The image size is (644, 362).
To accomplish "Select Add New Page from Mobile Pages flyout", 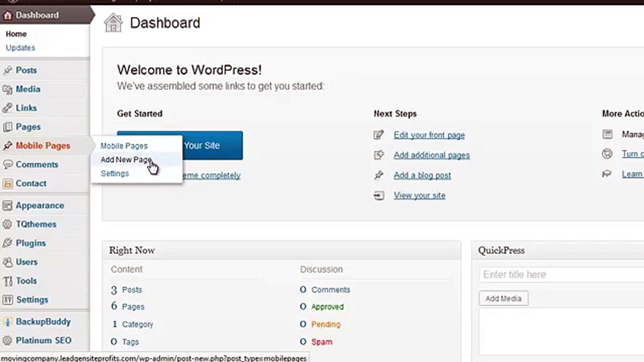I will [126, 160].
